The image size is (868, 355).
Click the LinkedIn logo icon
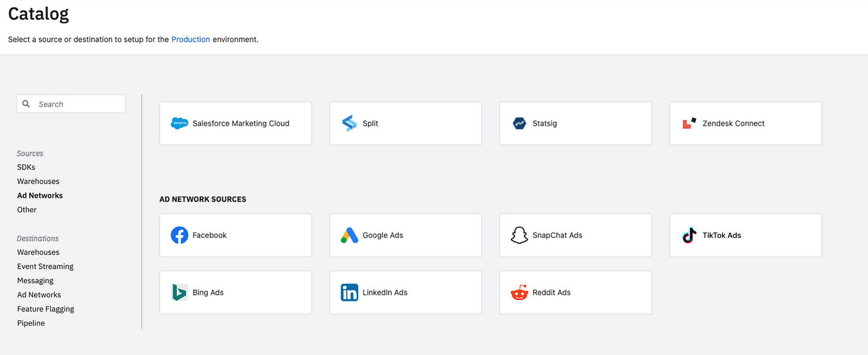(x=349, y=292)
